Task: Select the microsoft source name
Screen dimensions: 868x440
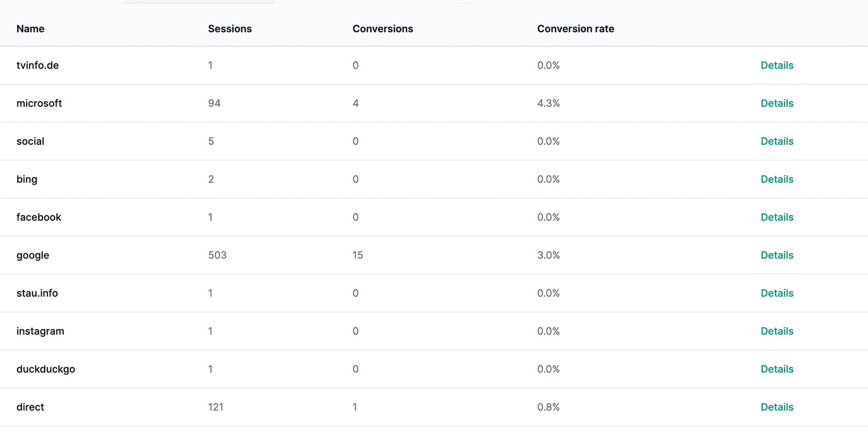Action: [39, 103]
